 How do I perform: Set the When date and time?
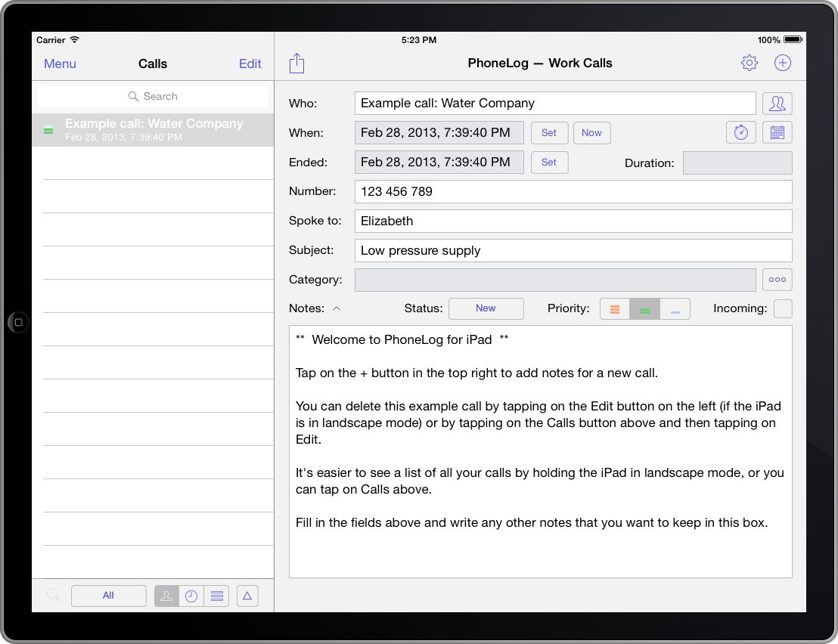click(549, 132)
